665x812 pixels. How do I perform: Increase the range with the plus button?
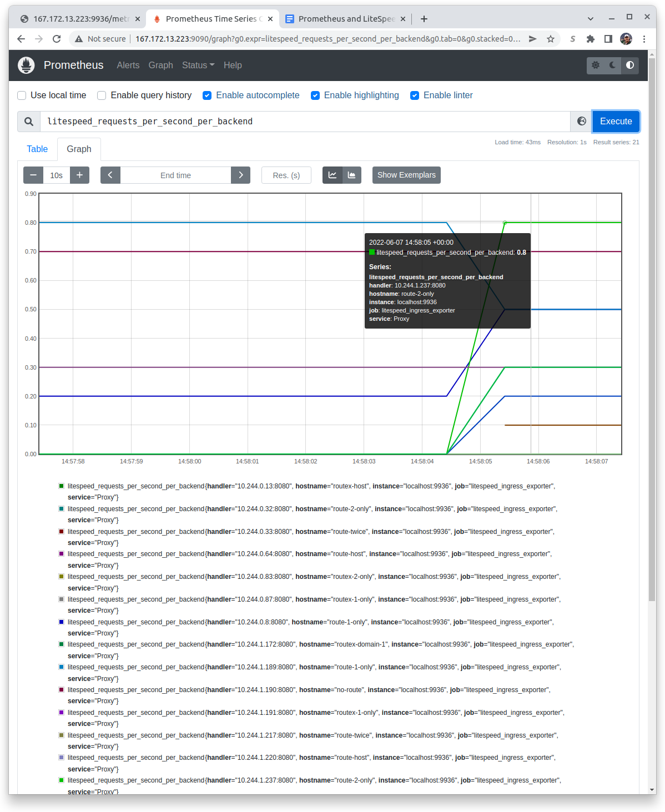(x=79, y=175)
